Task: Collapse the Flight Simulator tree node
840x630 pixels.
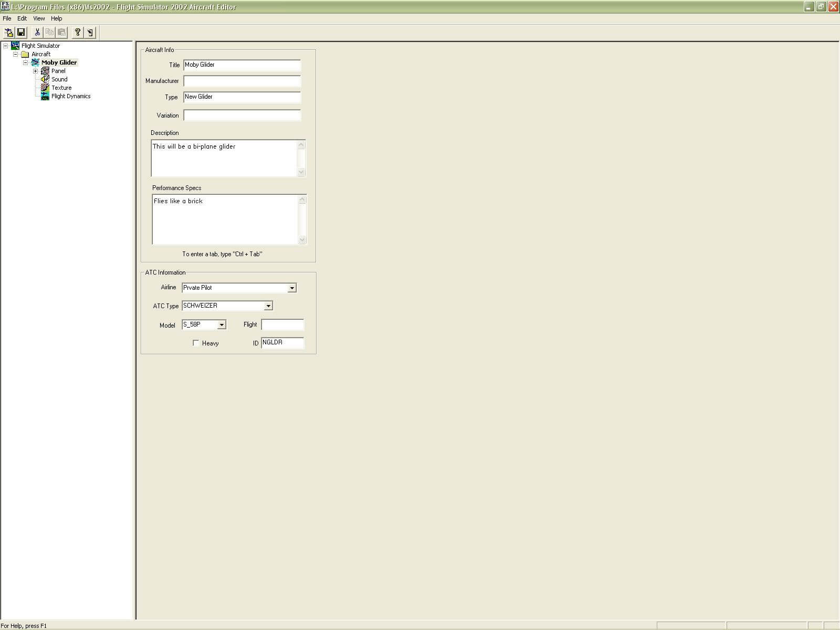Action: coord(6,46)
